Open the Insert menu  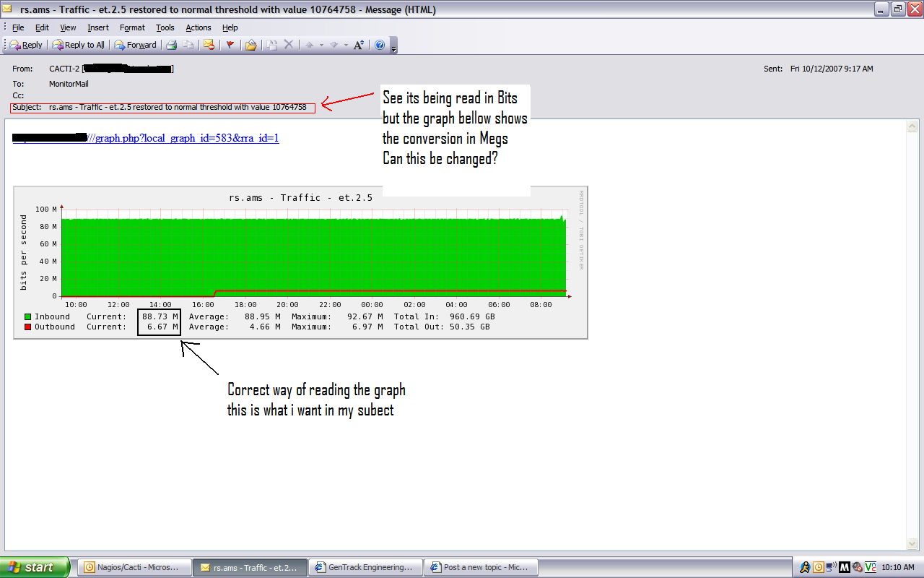click(98, 27)
